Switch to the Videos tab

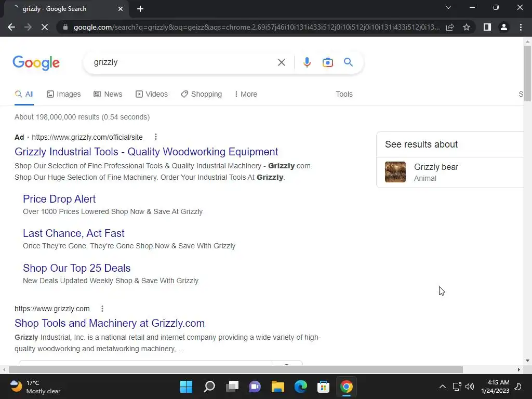tap(152, 95)
